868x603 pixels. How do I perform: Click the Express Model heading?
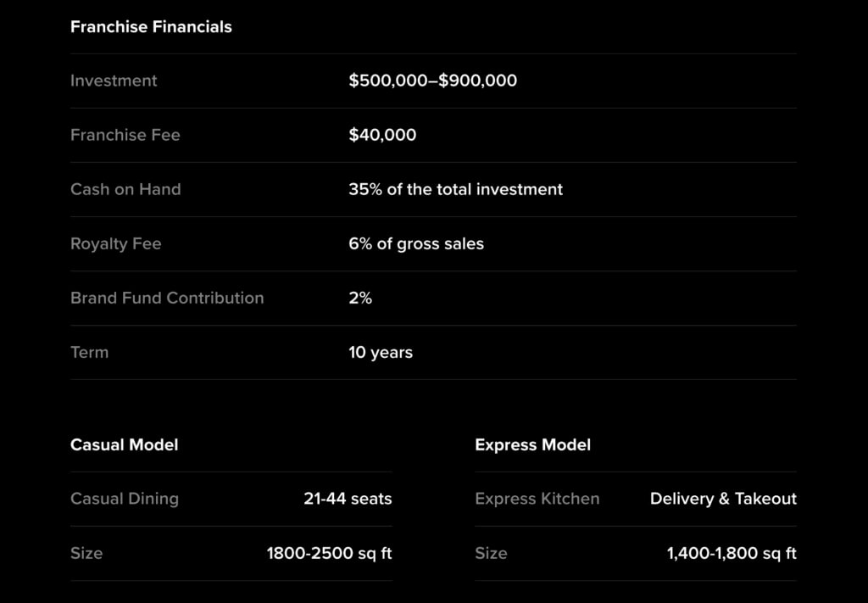point(532,444)
